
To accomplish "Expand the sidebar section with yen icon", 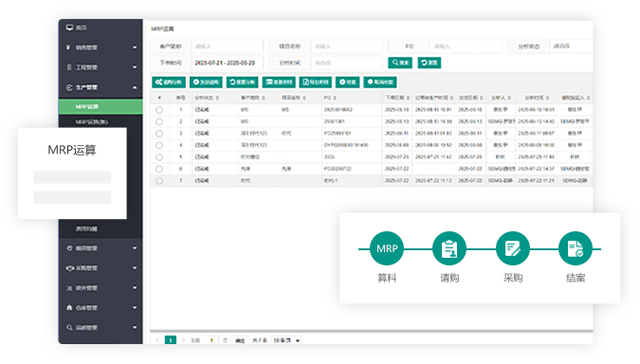I will coord(135,47).
